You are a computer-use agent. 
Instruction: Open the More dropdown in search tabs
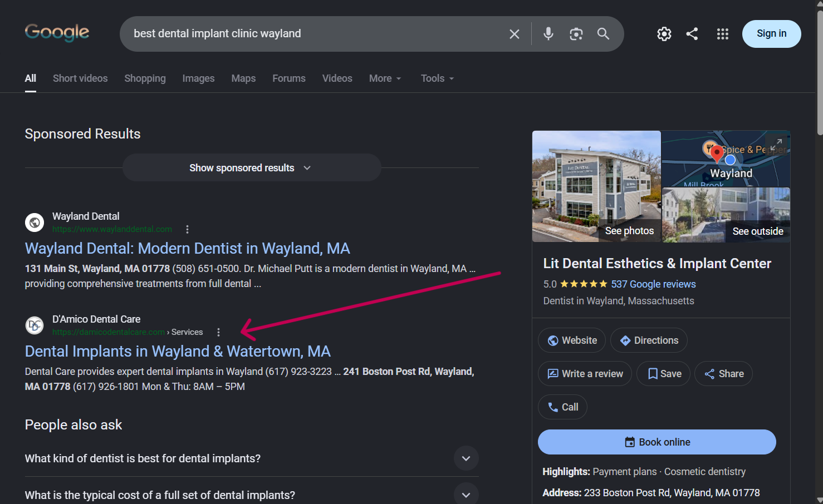coord(385,78)
